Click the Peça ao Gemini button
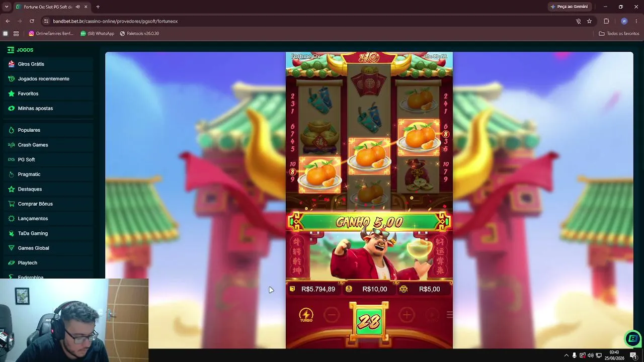This screenshot has width=644, height=362. (569, 7)
